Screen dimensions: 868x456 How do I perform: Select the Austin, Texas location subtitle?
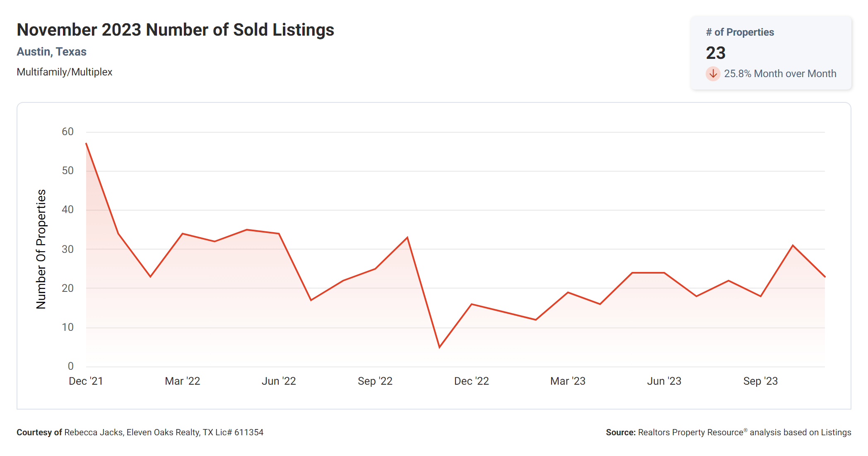[51, 52]
